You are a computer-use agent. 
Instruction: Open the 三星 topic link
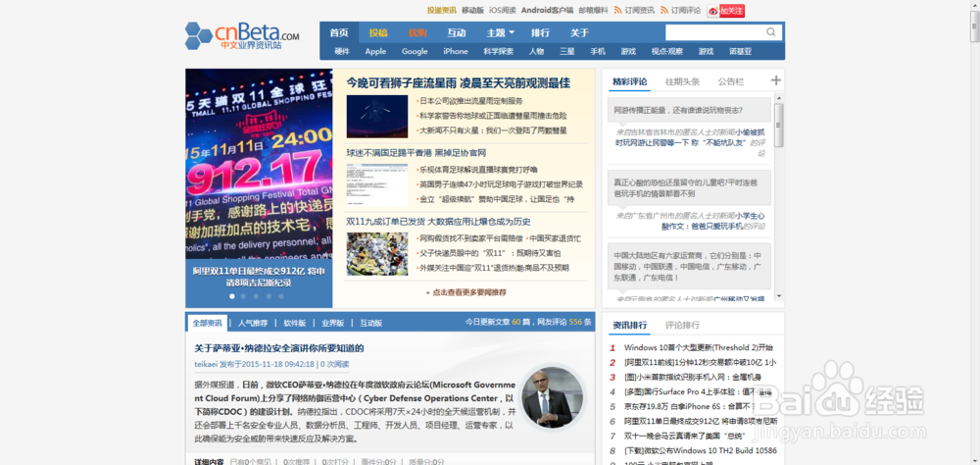tap(566, 51)
